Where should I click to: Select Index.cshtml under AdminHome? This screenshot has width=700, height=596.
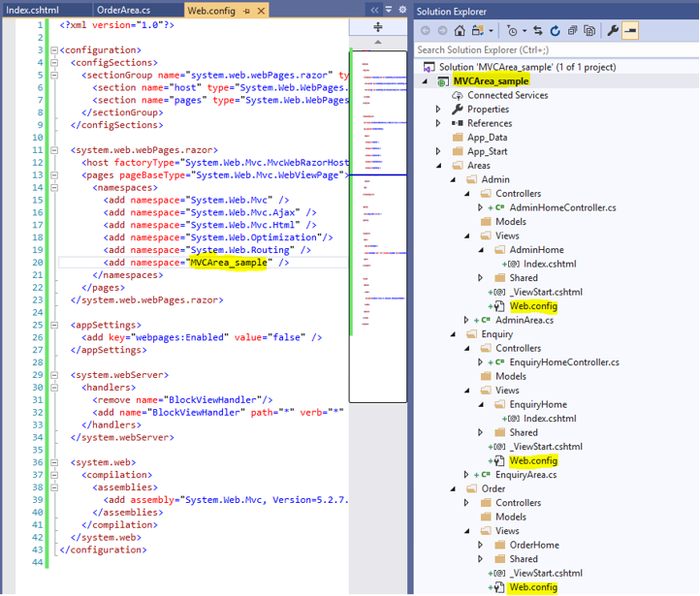(550, 264)
